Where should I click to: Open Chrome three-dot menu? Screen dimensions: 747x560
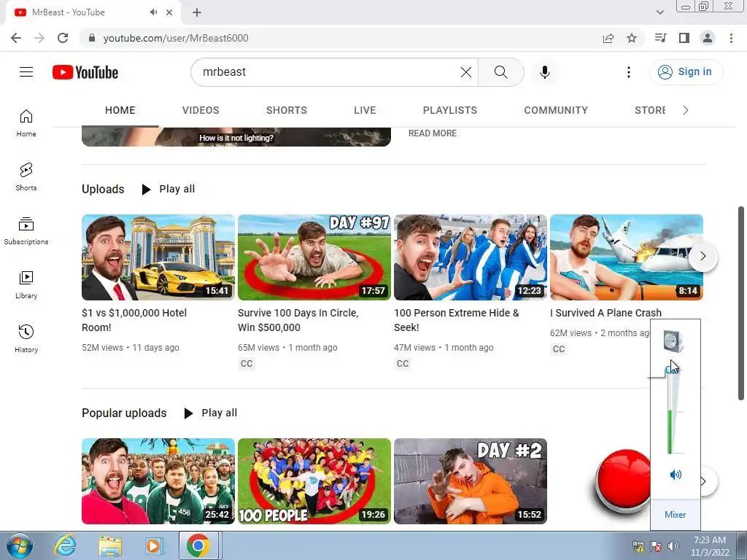pos(731,38)
